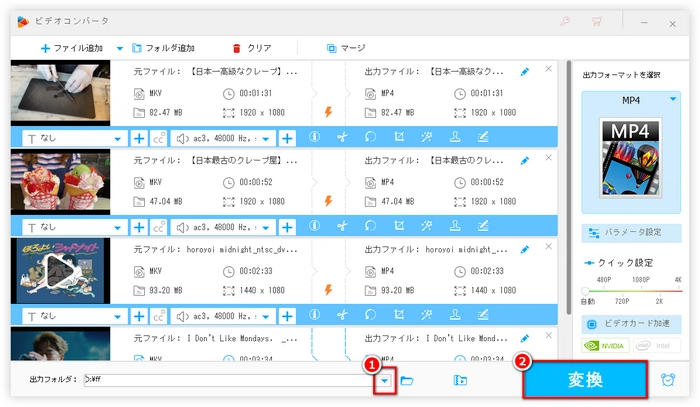Move the クイック設定 resolution slider handle

pyautogui.click(x=585, y=291)
